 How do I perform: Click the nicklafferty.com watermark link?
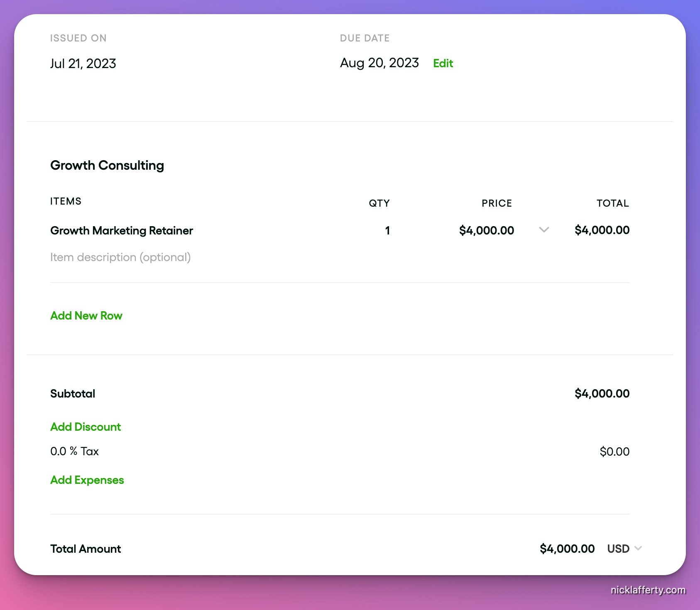point(648,590)
